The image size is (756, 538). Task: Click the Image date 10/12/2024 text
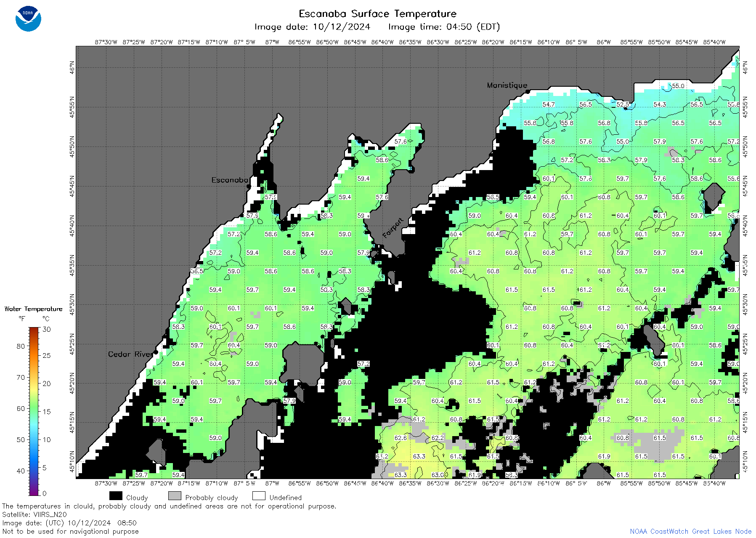312,27
